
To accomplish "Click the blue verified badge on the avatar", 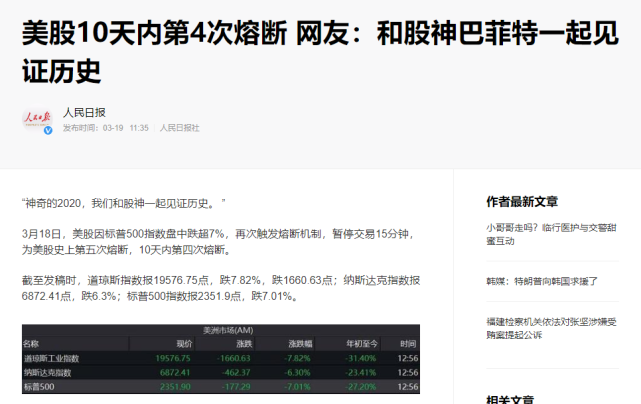I will (48, 130).
